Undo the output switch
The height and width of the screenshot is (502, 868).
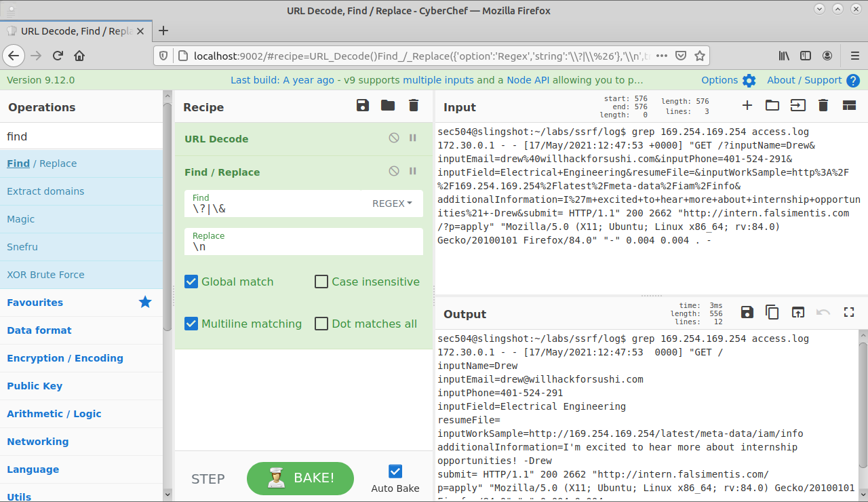pos(823,312)
